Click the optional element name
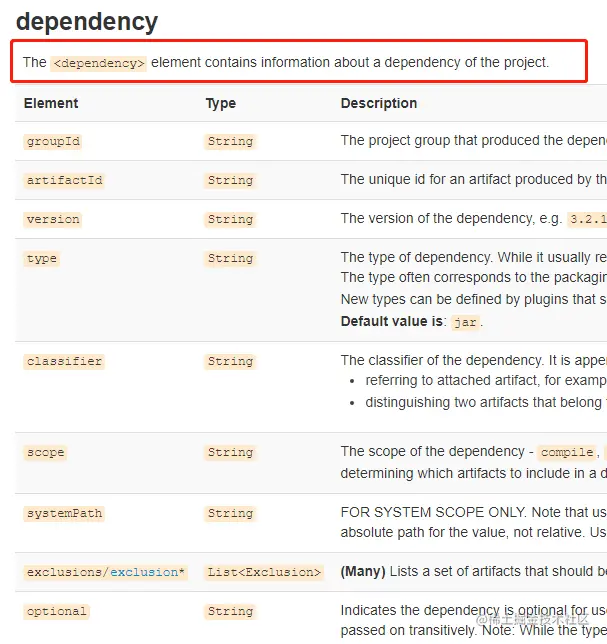Viewport: 607px width, 644px height. 56,612
